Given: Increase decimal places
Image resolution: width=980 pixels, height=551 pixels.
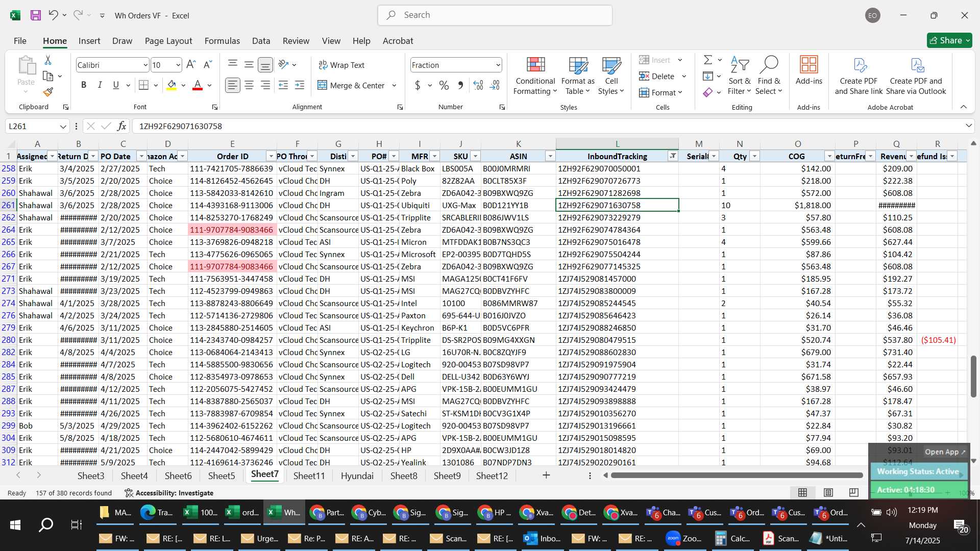Looking at the screenshot, I should coord(478,85).
